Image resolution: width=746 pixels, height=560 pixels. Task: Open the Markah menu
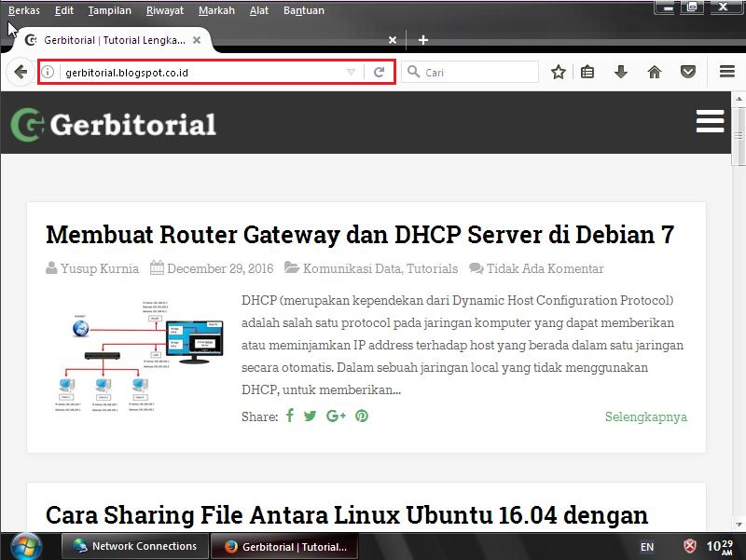click(216, 10)
